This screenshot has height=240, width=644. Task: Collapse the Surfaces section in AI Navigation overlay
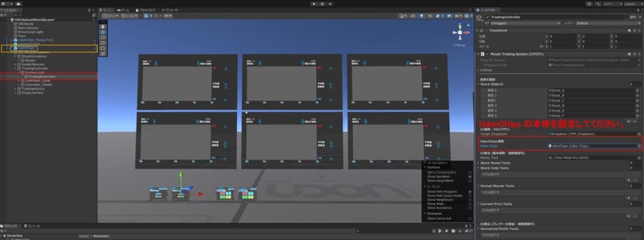pos(425,167)
